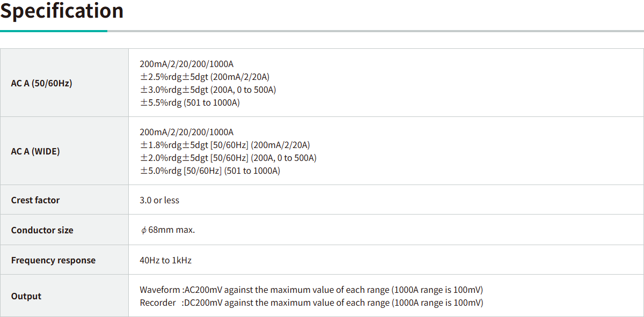Click the Recorder DC200mV output line

[311, 303]
